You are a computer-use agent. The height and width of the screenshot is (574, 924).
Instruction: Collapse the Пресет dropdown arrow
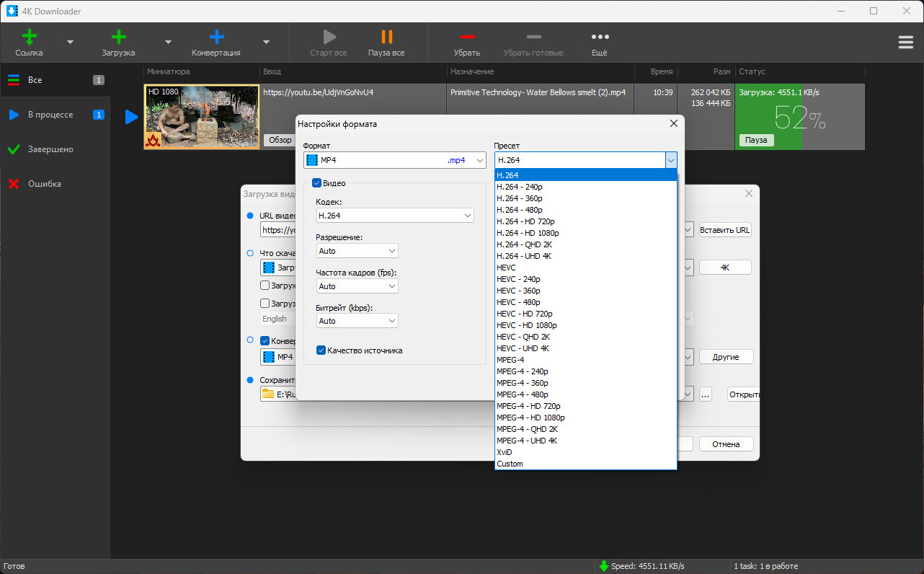[x=671, y=160]
